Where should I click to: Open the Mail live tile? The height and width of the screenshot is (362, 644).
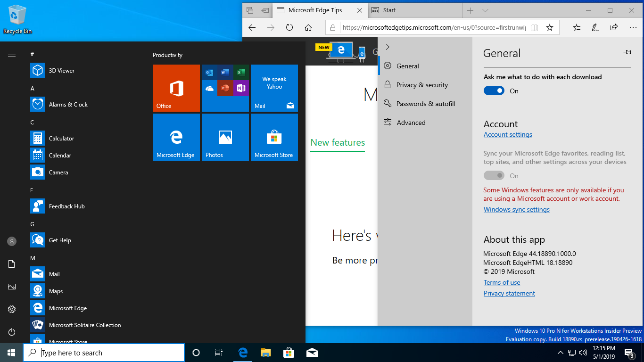[x=274, y=88]
